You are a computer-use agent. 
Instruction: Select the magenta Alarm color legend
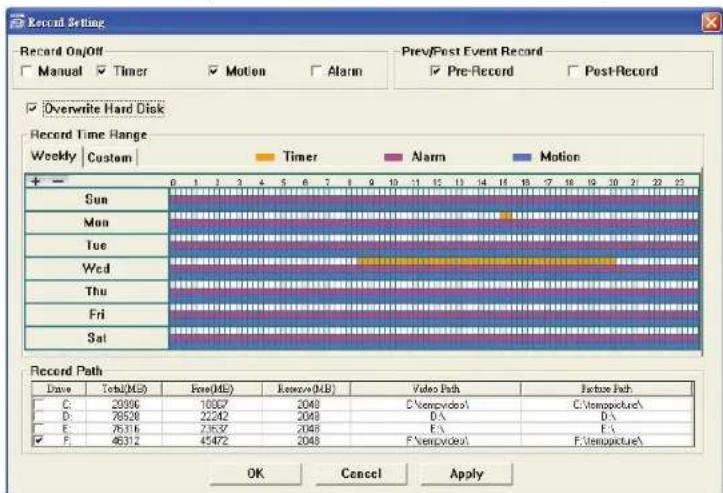[394, 157]
